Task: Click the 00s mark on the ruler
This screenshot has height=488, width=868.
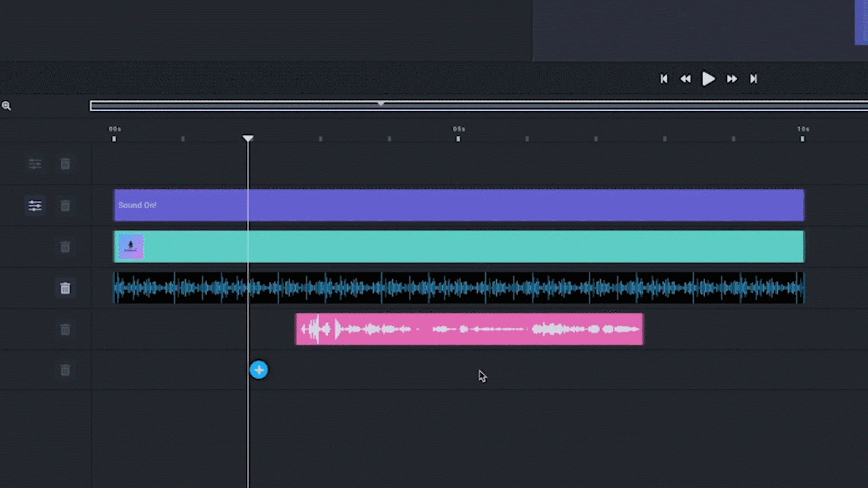Action: tap(114, 129)
